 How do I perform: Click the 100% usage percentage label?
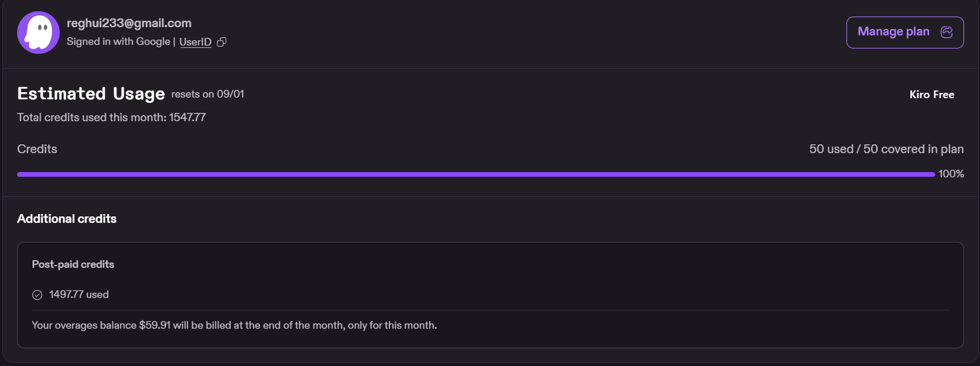tap(951, 174)
